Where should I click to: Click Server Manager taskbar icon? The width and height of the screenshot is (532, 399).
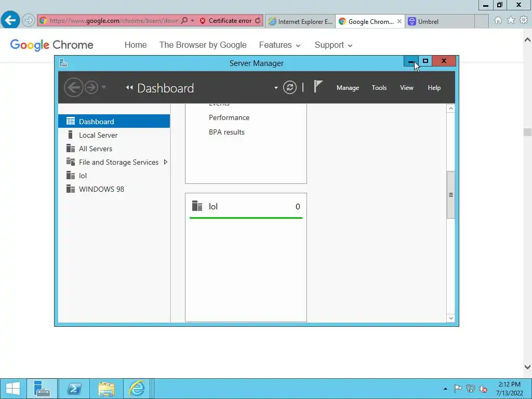(x=42, y=389)
